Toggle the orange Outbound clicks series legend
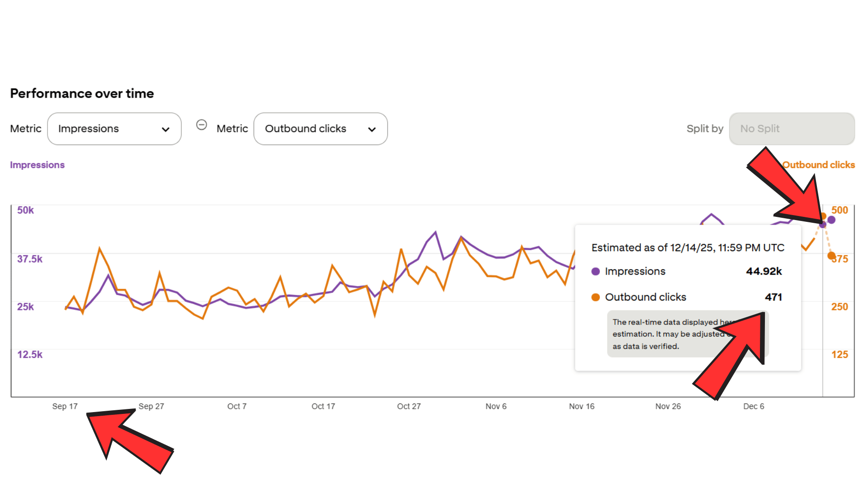This screenshot has height=488, width=868. 819,165
